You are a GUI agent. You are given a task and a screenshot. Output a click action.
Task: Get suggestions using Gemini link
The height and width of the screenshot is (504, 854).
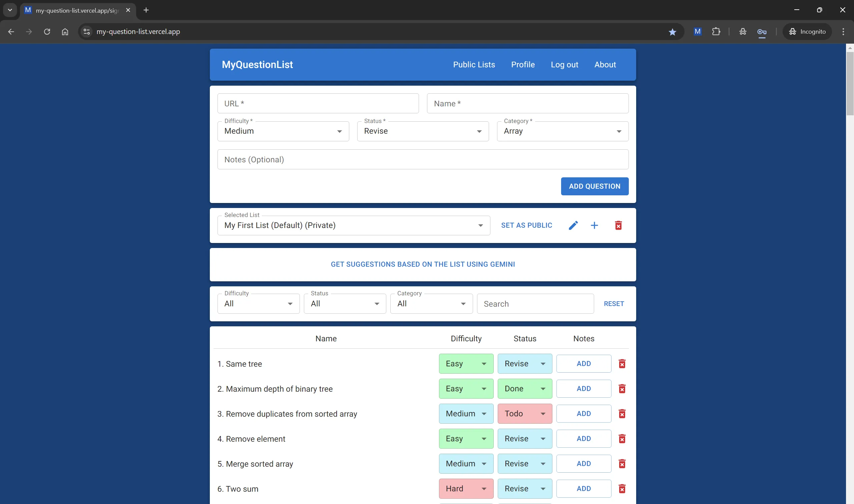pos(422,264)
